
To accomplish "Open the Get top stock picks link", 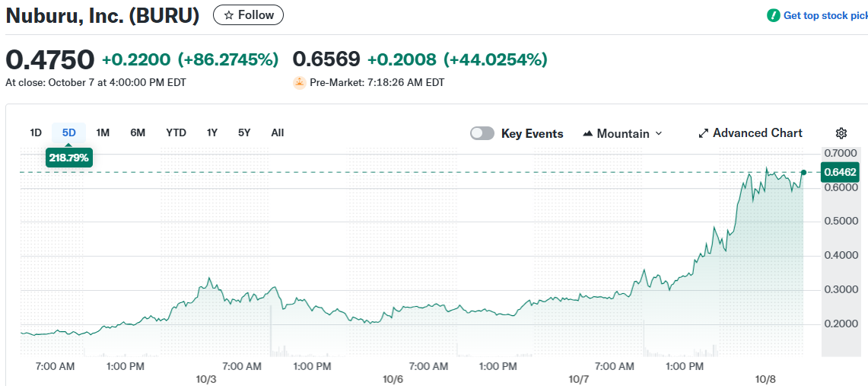I will coord(825,15).
